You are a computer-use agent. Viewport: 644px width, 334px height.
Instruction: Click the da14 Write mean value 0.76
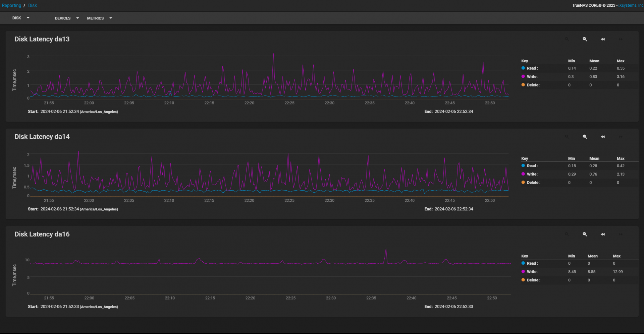point(593,174)
